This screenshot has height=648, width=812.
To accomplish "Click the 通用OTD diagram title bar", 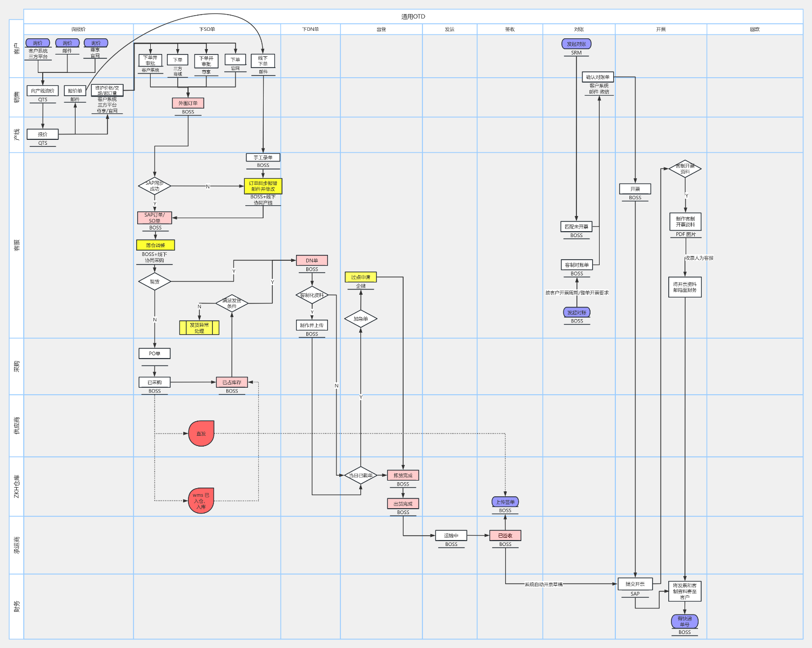I will [413, 16].
